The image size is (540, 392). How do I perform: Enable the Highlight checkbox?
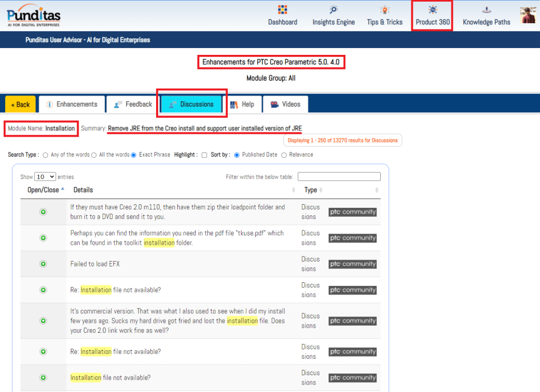tap(204, 155)
